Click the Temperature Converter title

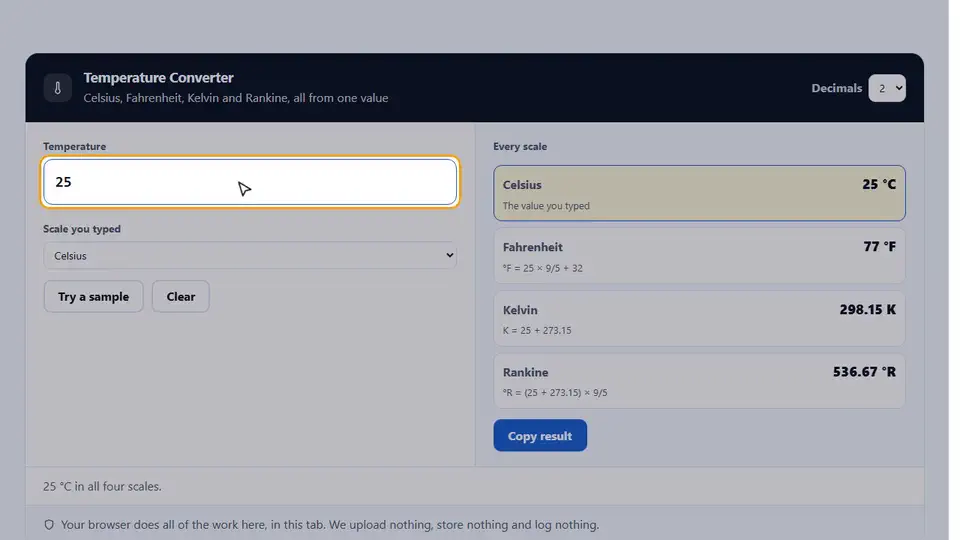(x=159, y=78)
